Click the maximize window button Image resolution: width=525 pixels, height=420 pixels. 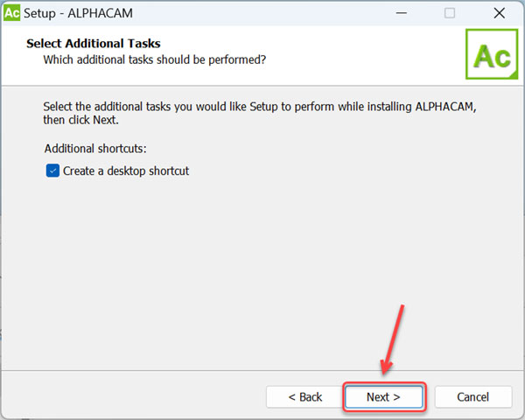450,13
